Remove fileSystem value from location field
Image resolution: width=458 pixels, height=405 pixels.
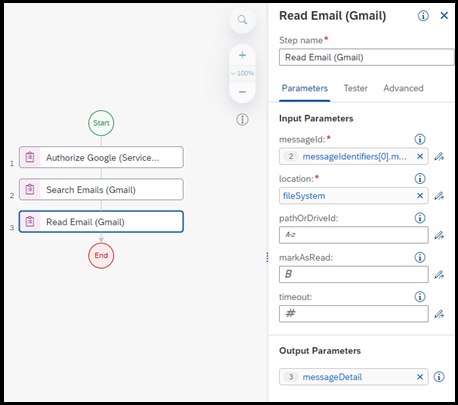point(420,196)
